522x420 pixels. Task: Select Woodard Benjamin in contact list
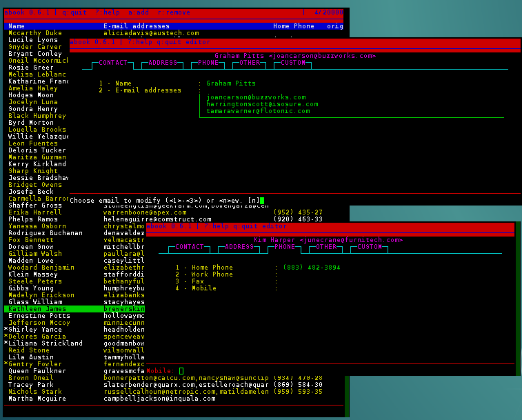pos(41,268)
